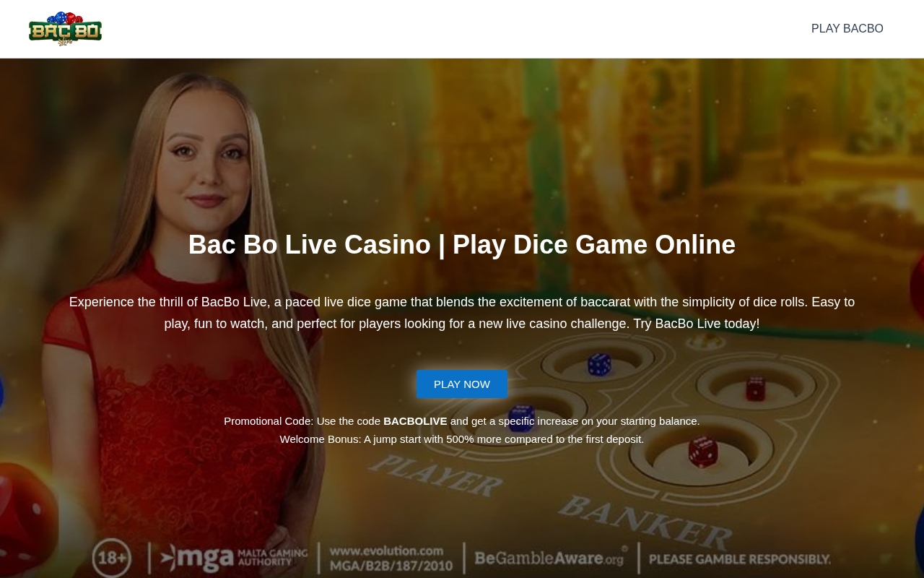This screenshot has height=578, width=924.
Task: Click the red dice in right-side cup
Action: [756, 388]
